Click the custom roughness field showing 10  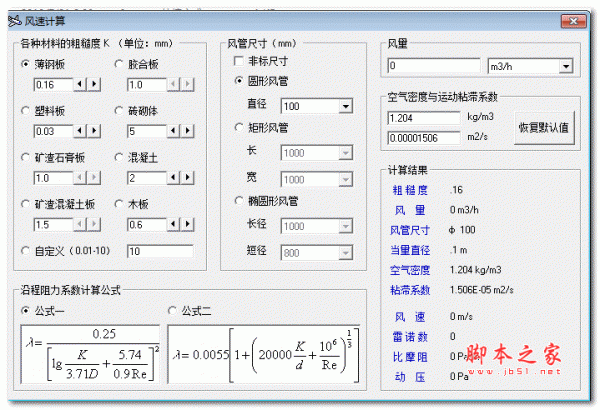pyautogui.click(x=160, y=252)
